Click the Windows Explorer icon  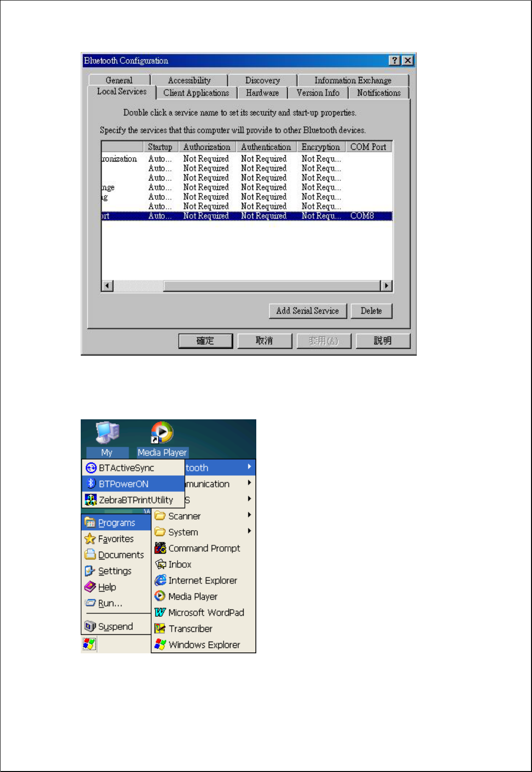click(160, 644)
